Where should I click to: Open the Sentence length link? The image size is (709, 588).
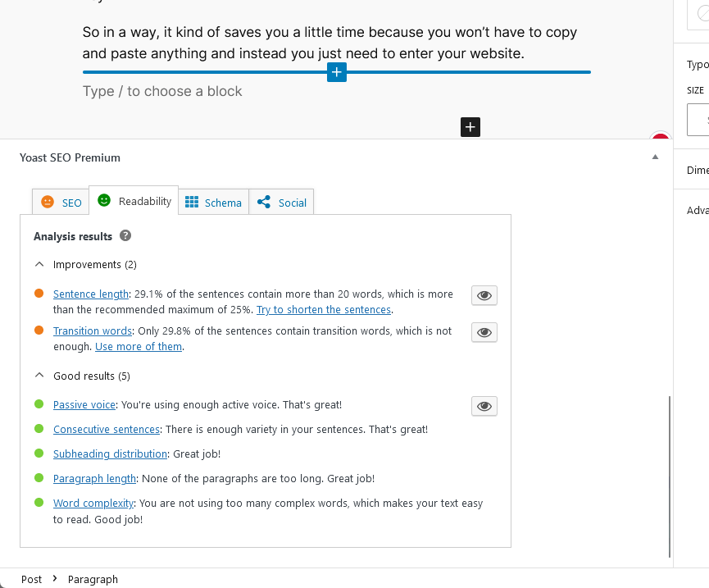tap(91, 294)
